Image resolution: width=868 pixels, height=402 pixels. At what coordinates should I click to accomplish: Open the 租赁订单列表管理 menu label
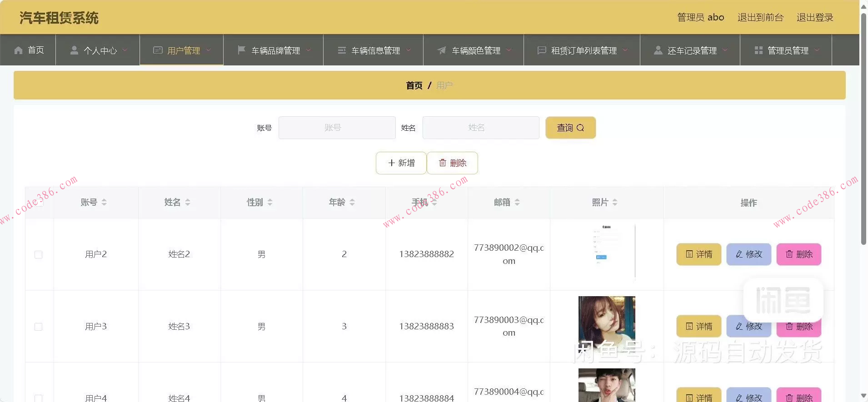[584, 51]
